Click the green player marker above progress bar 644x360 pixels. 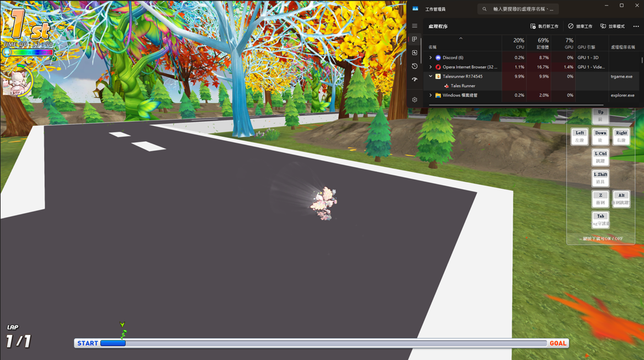click(x=123, y=330)
